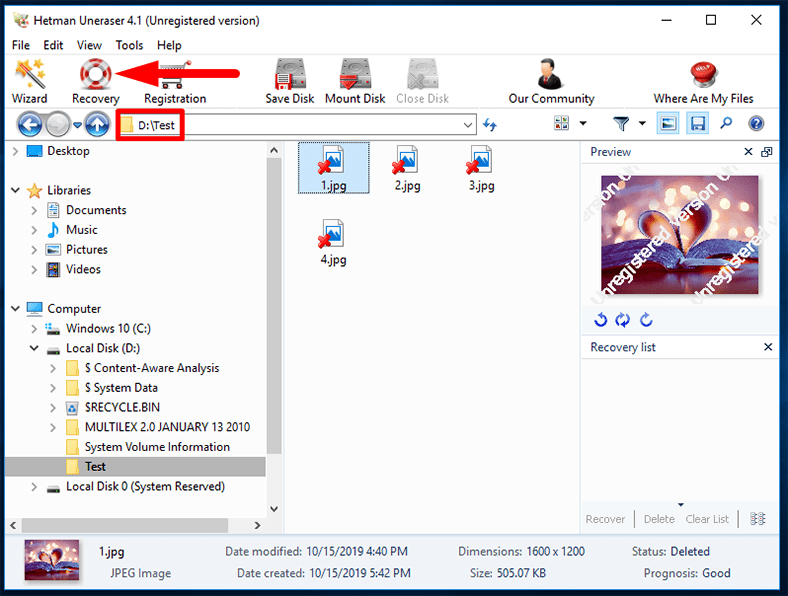Click the Recover button
788x596 pixels.
coord(605,519)
